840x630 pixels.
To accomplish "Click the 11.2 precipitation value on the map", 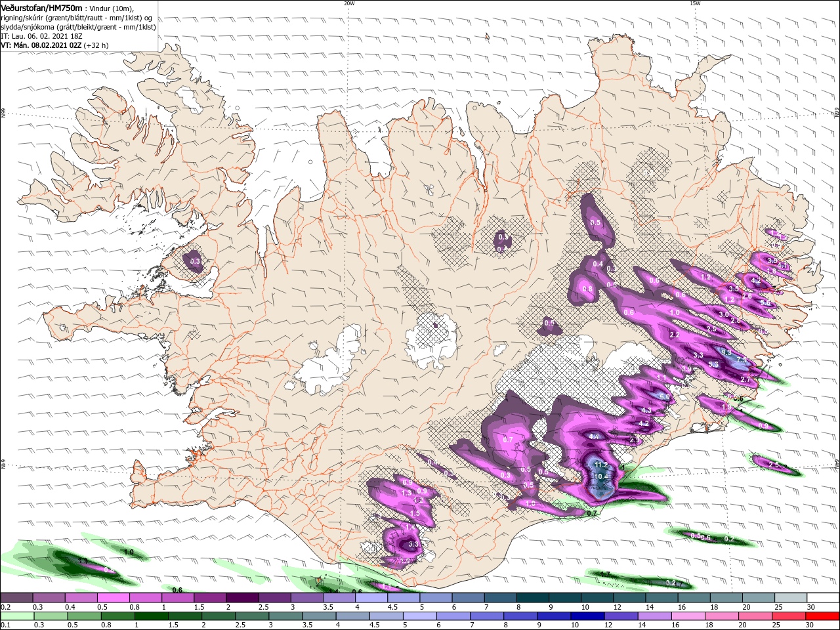I will pyautogui.click(x=601, y=465).
